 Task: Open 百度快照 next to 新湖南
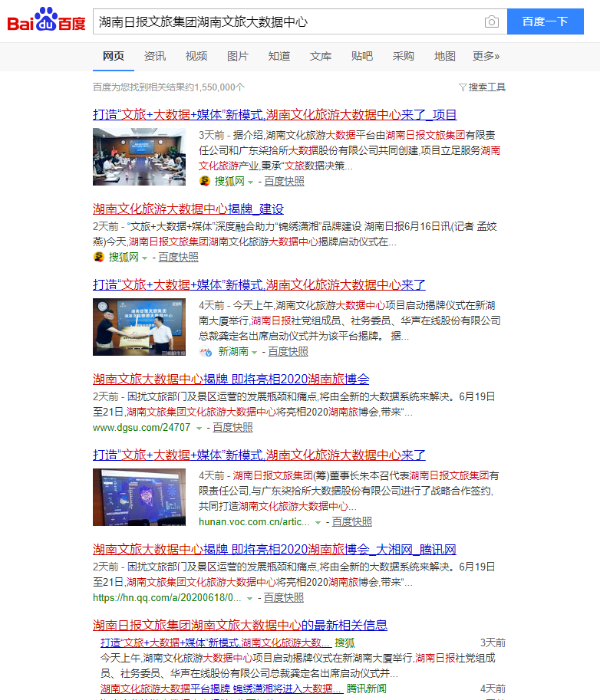point(288,351)
